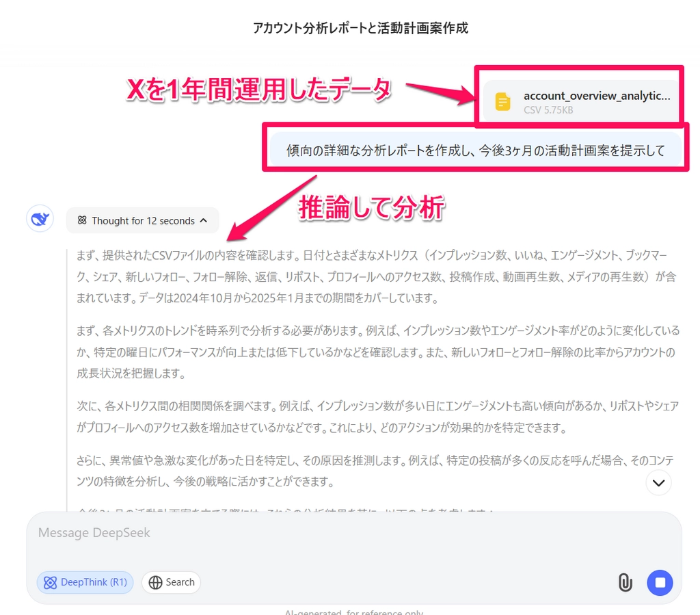Image resolution: width=700 pixels, height=615 pixels.
Task: Toggle the DeepThink (R1) mode
Action: click(x=85, y=582)
